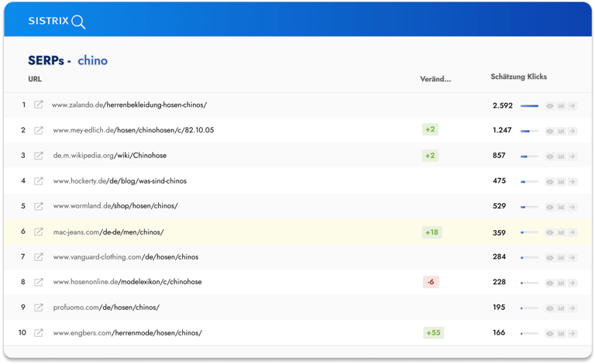The height and width of the screenshot is (364, 595).
Task: Sort by the Veränd... column header
Action: [x=435, y=79]
